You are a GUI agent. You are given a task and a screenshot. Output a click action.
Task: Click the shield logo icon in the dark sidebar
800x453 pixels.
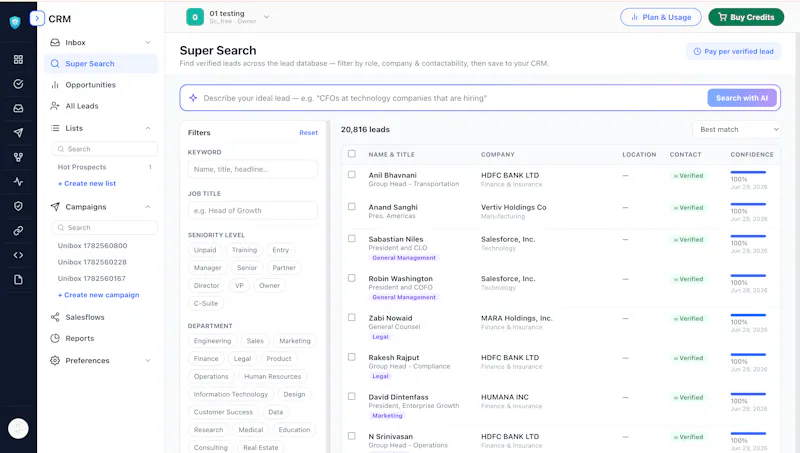click(15, 22)
